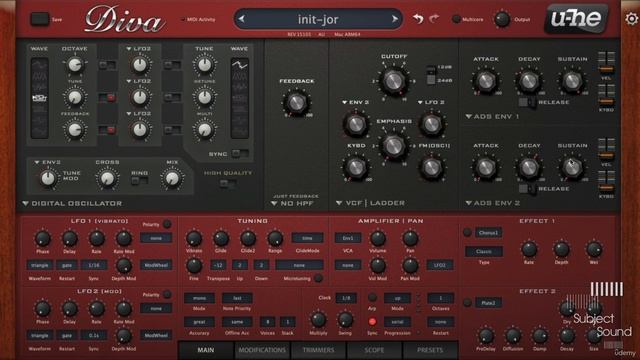Open settings with the gear icon

pyautogui.click(x=632, y=19)
